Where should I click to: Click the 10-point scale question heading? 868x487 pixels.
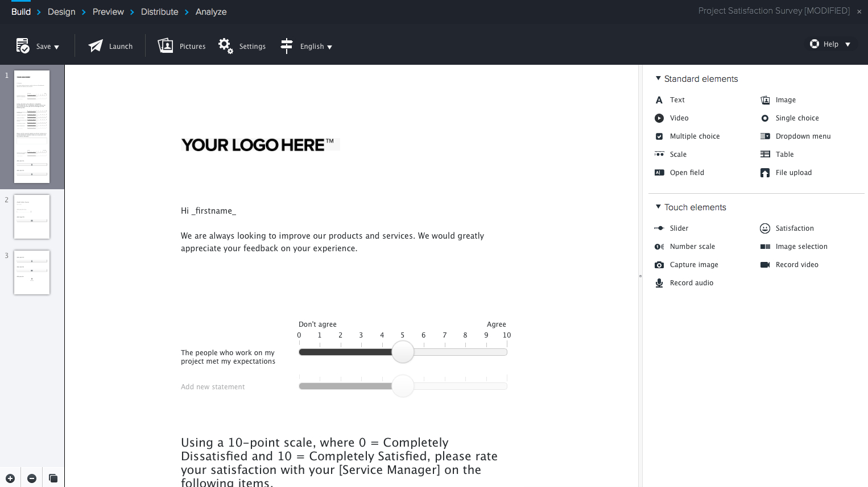339,463
